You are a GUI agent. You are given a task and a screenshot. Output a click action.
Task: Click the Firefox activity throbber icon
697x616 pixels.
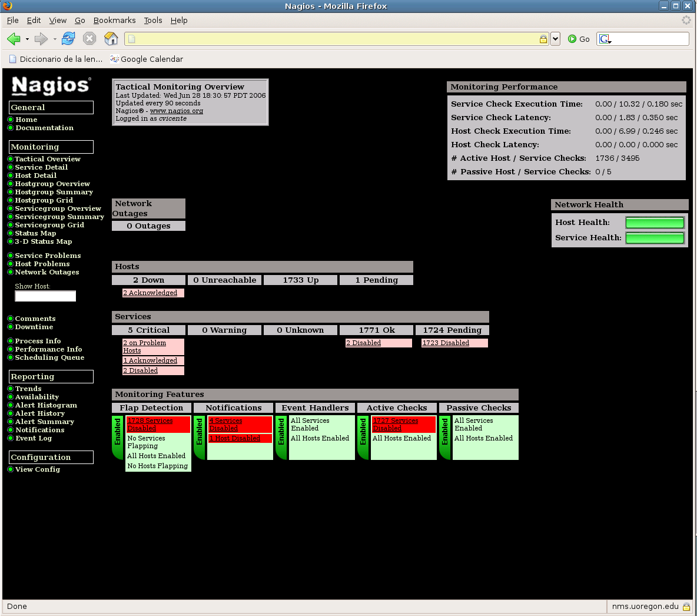pyautogui.click(x=686, y=20)
